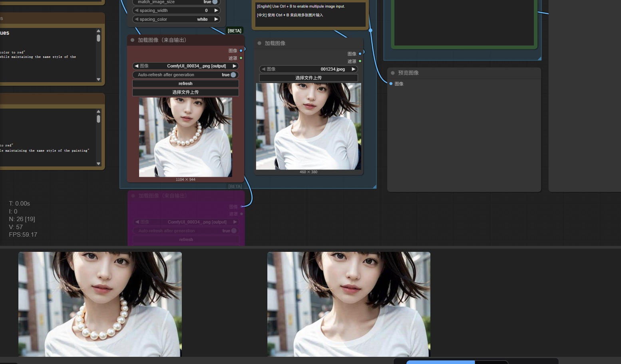Image resolution: width=621 pixels, height=364 pixels.
Task: Open the spacing_color white value selector
Action: click(202, 19)
